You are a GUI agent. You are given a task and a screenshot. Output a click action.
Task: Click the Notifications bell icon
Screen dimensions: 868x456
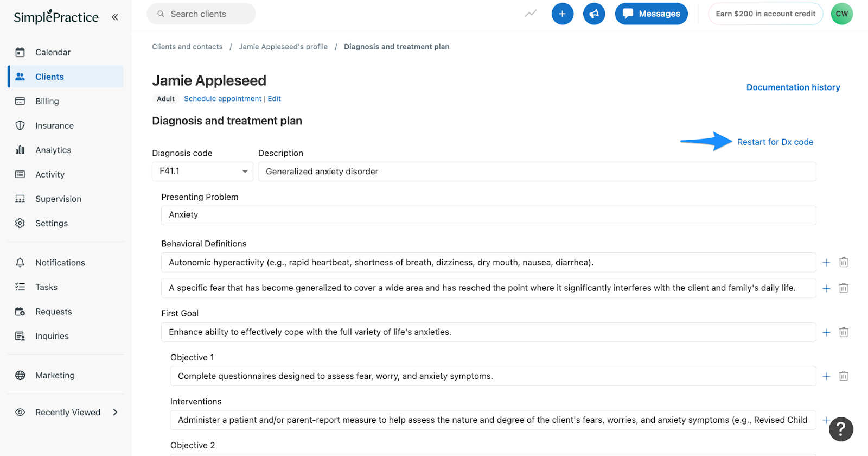point(20,263)
